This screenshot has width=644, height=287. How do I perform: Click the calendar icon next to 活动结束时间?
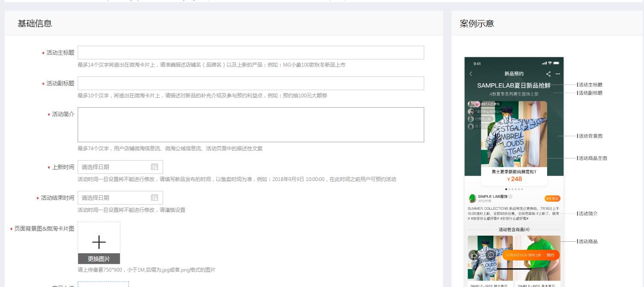point(154,198)
